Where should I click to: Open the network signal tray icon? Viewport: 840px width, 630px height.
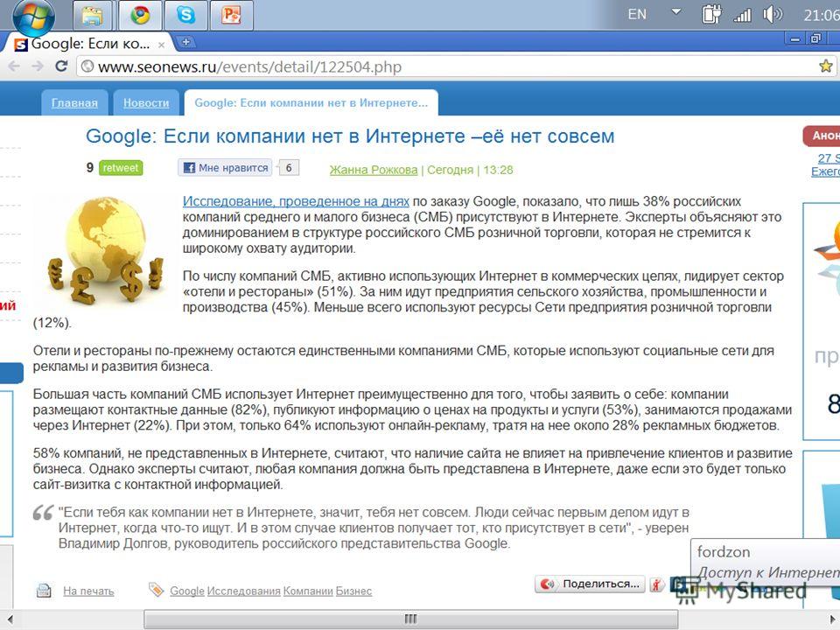click(x=743, y=15)
